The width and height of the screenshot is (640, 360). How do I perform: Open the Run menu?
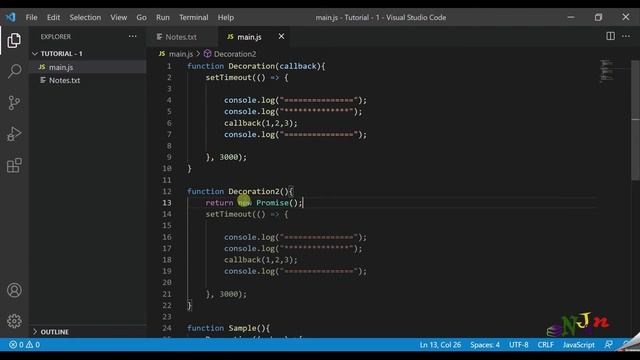(162, 17)
